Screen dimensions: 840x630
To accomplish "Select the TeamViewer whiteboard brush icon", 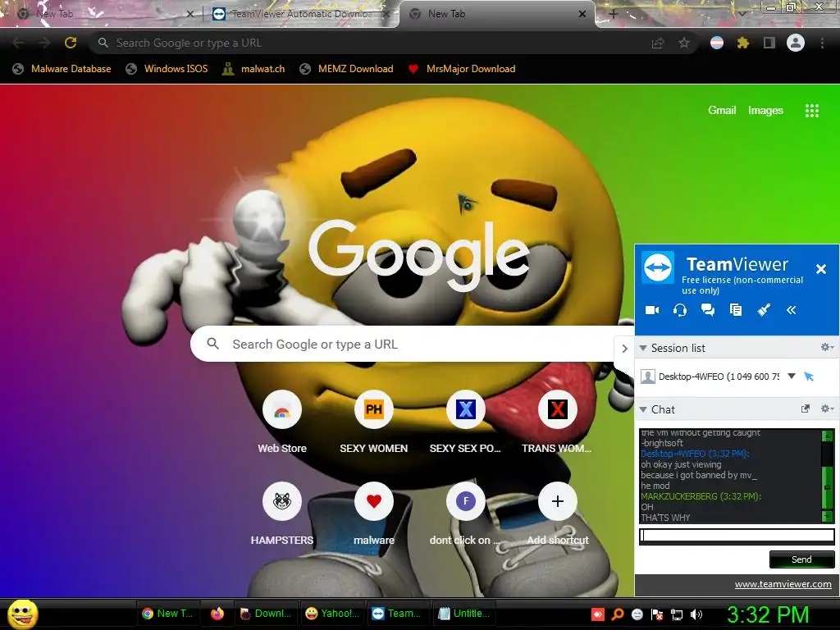I will [764, 310].
